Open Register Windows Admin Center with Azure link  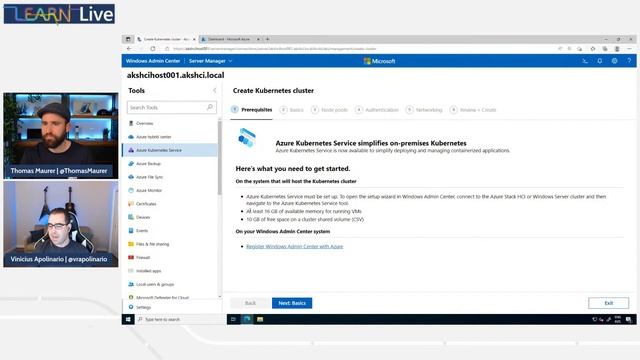[295, 247]
